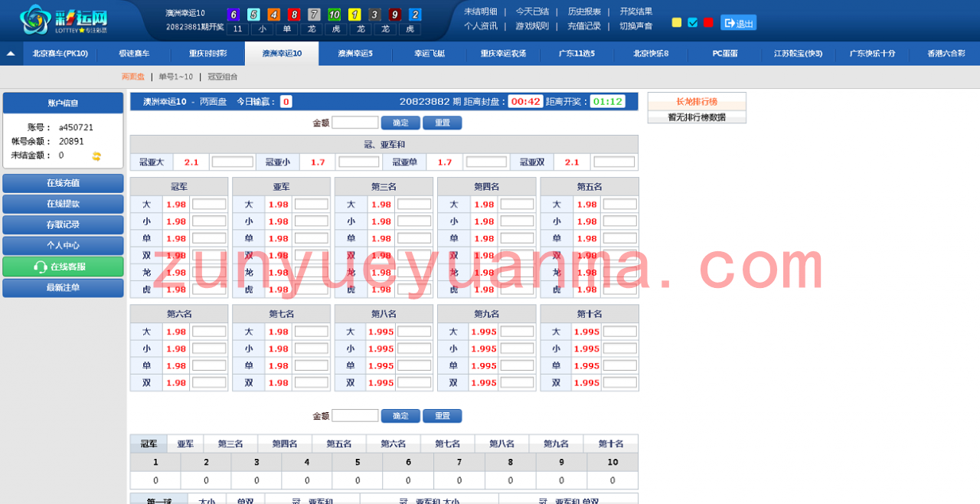
Task: Open the 充值记录 link
Action: point(584,26)
